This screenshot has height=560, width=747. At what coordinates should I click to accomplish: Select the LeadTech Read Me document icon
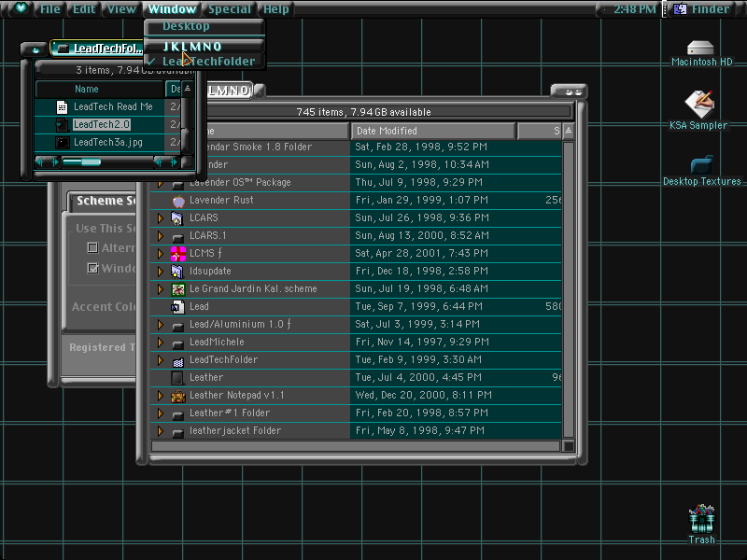(62, 106)
